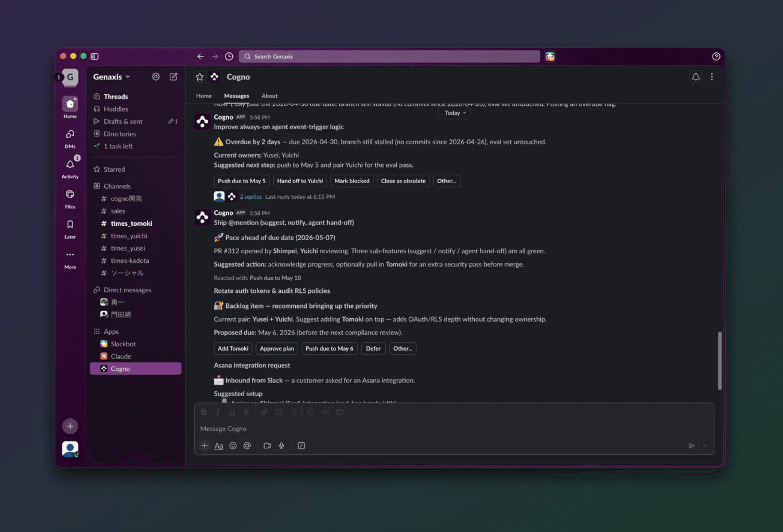Open the user profile avatar

[70, 449]
